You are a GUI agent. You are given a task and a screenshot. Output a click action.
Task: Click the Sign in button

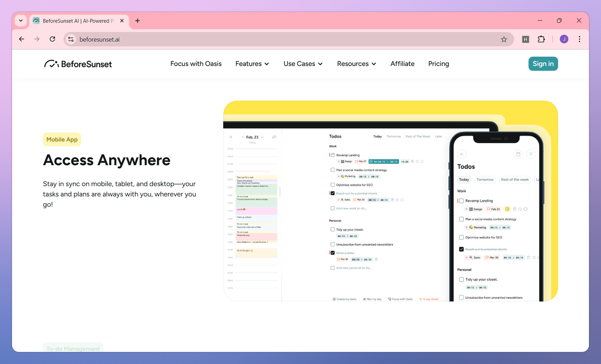(543, 64)
